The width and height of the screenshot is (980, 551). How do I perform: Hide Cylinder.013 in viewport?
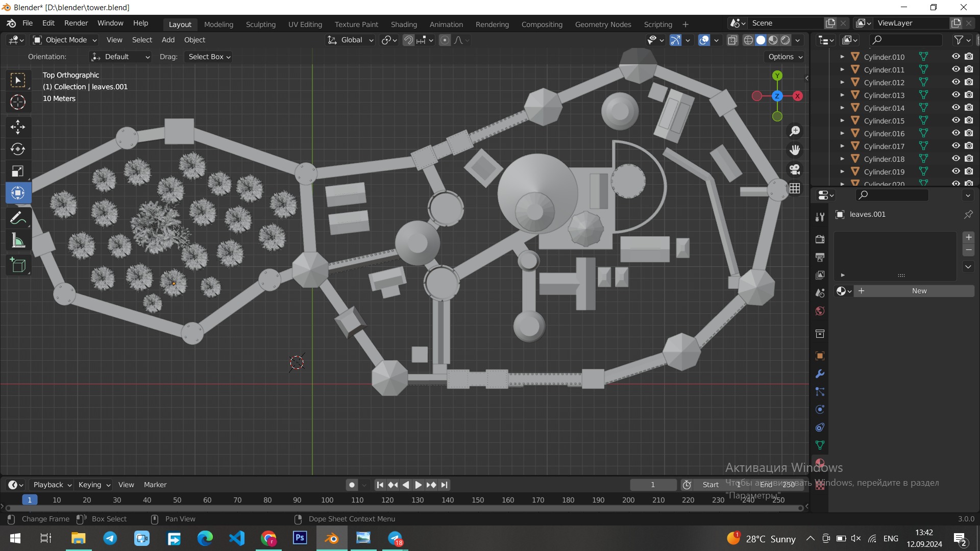[955, 95]
